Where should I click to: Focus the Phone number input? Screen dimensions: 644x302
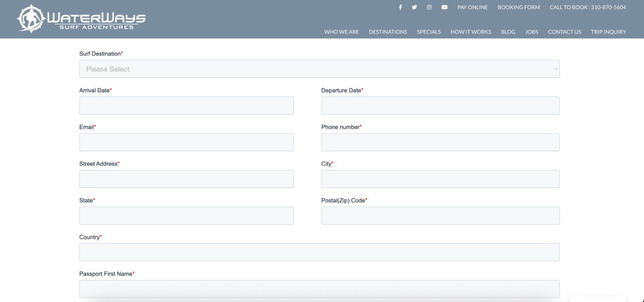click(x=440, y=142)
